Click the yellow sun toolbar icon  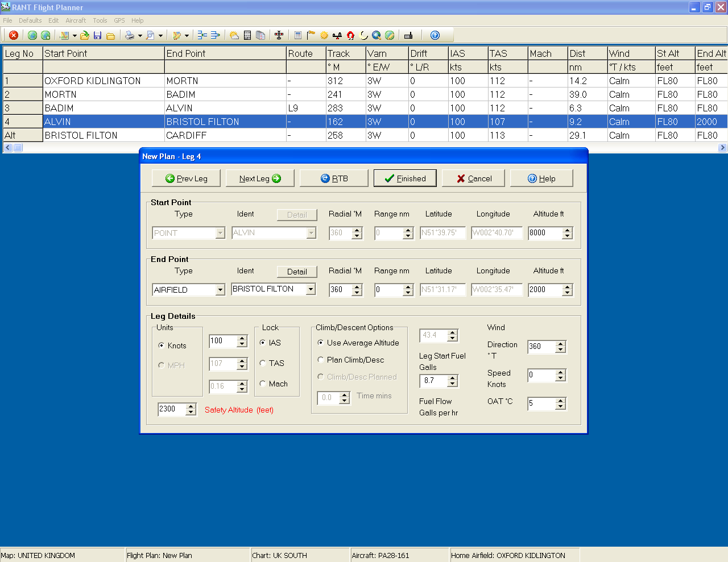click(324, 35)
